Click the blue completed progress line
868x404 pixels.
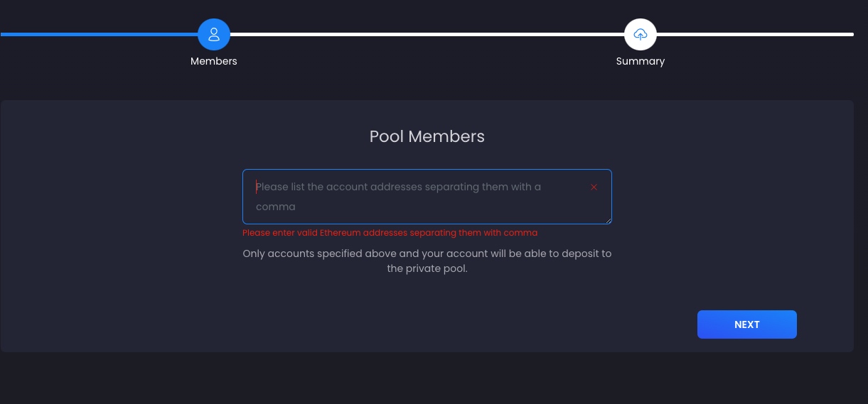tap(100, 33)
